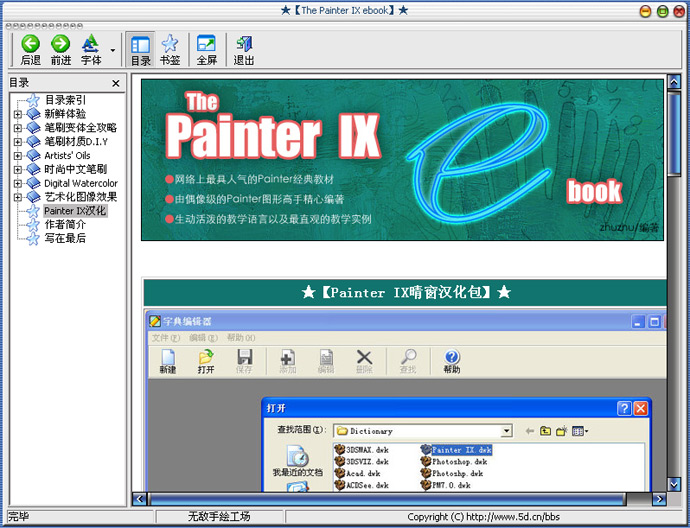This screenshot has width=690, height=528.
Task: Select the 笔刷材质D.I.Y book icon
Action: coord(33,142)
